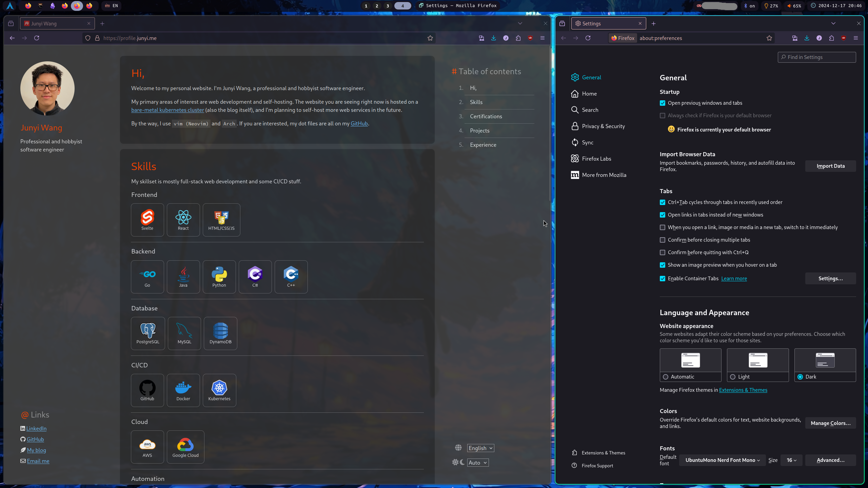This screenshot has width=868, height=488.
Task: Toggle Ctrl+Tab cycles through tabs option
Action: click(x=663, y=202)
